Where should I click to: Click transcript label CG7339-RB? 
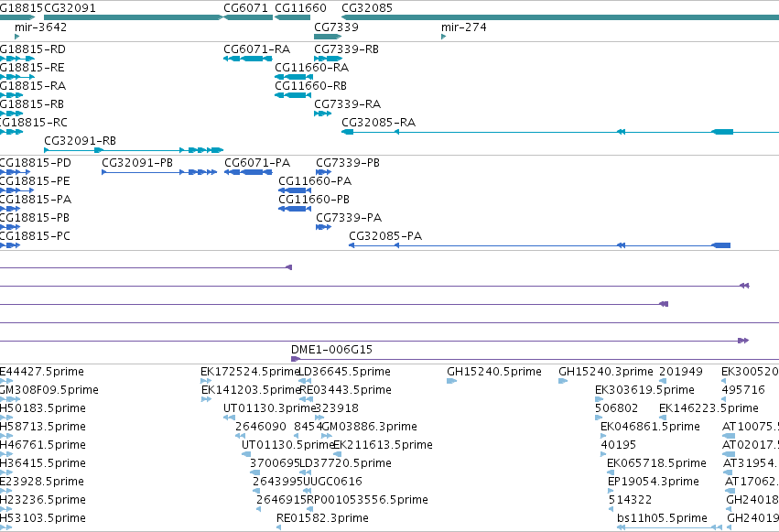tap(346, 49)
